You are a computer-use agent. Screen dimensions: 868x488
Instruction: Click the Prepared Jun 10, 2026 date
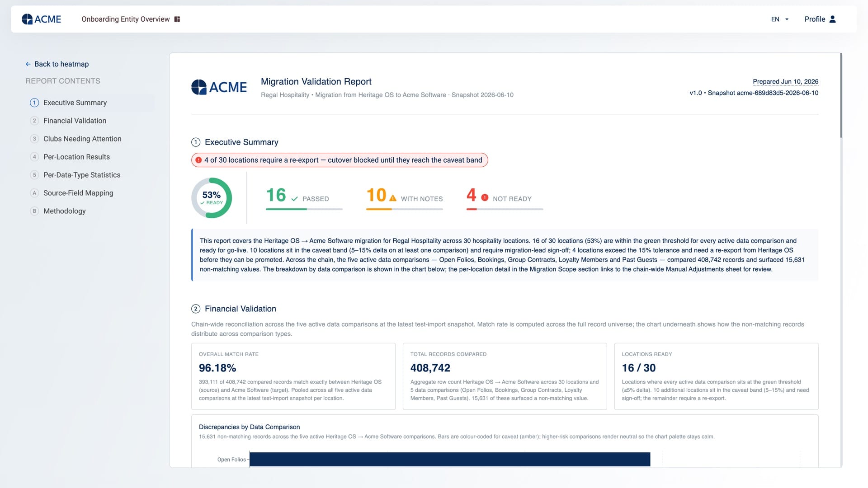785,82
